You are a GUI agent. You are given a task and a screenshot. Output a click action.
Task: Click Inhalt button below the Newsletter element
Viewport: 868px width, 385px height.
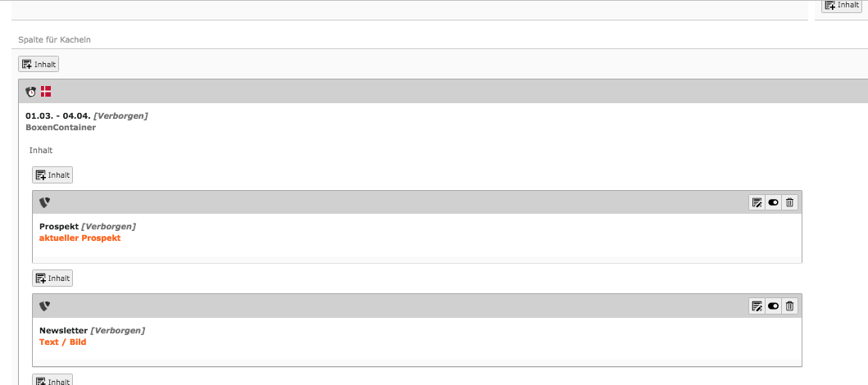point(52,381)
